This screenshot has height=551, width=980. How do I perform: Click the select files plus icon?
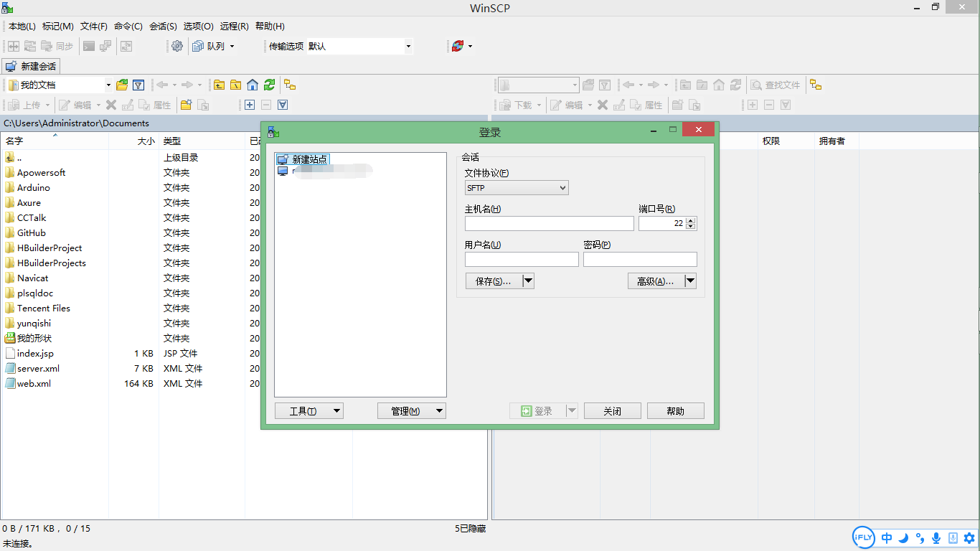pyautogui.click(x=250, y=105)
